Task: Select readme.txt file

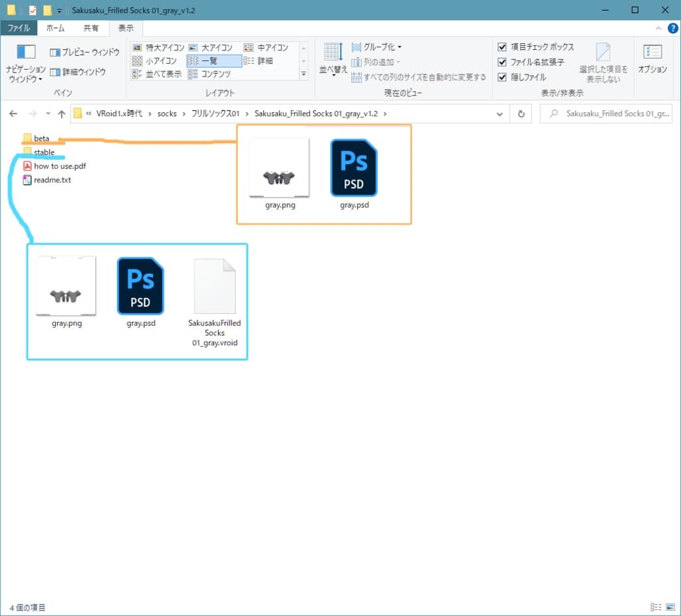Action: (x=47, y=180)
